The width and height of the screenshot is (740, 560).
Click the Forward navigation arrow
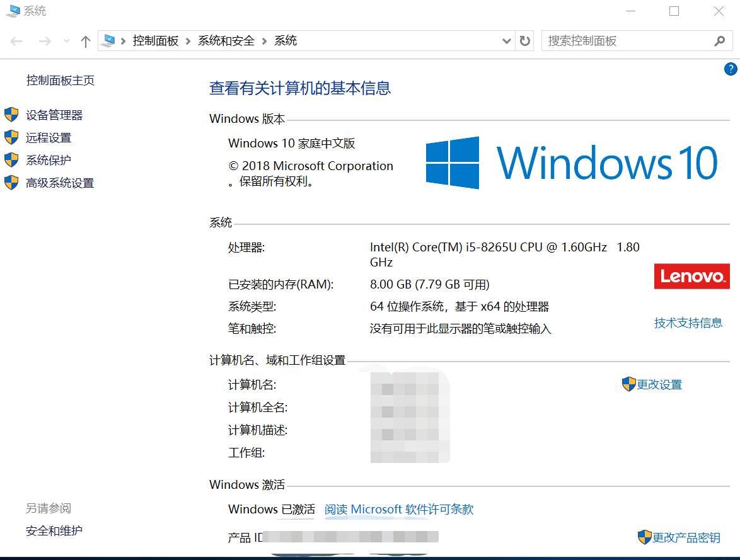(45, 42)
